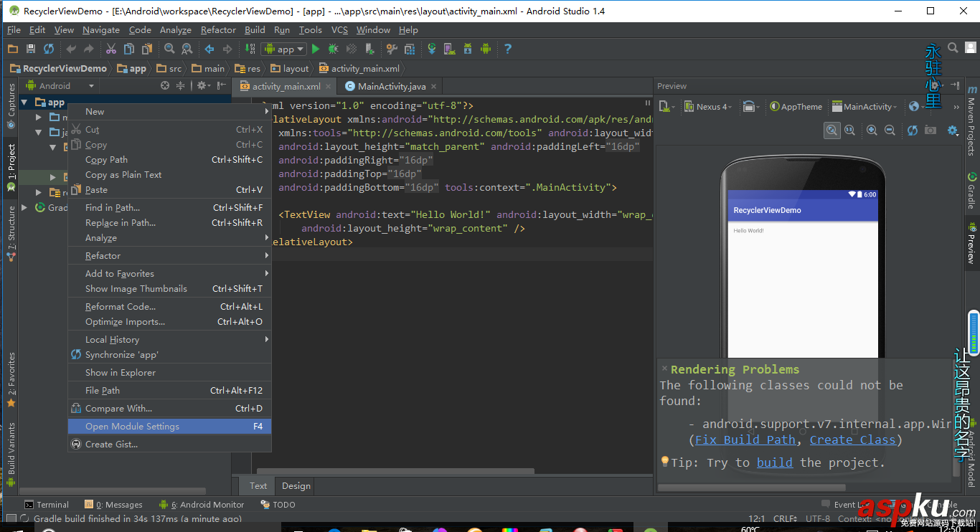Open the AVD Manager from the toolbar

coord(451,49)
